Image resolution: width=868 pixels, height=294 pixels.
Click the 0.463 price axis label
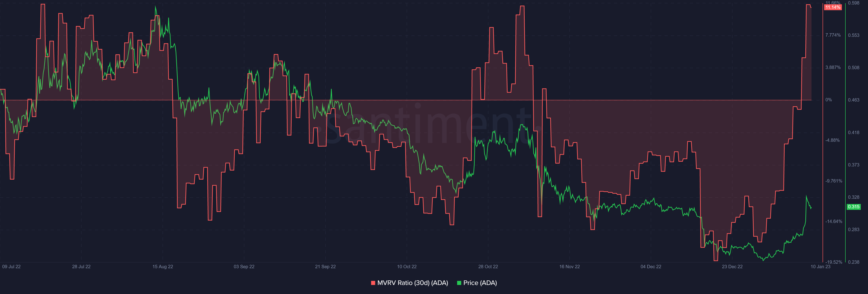[854, 100]
